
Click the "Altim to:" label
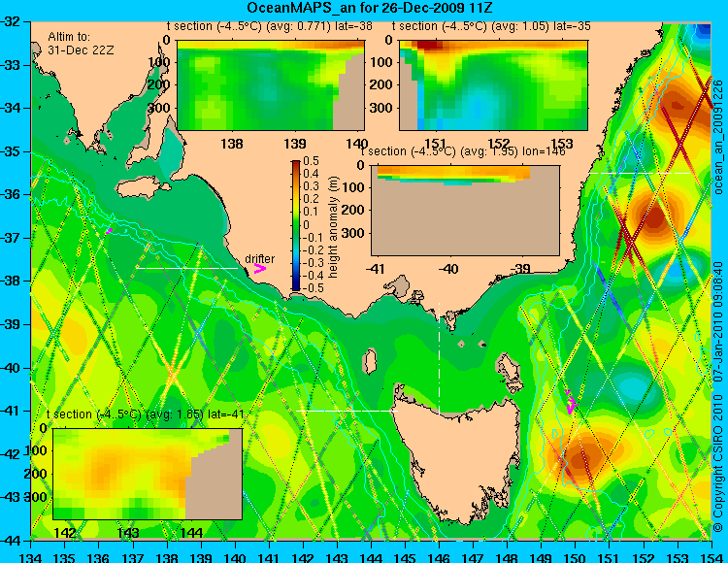[69, 37]
